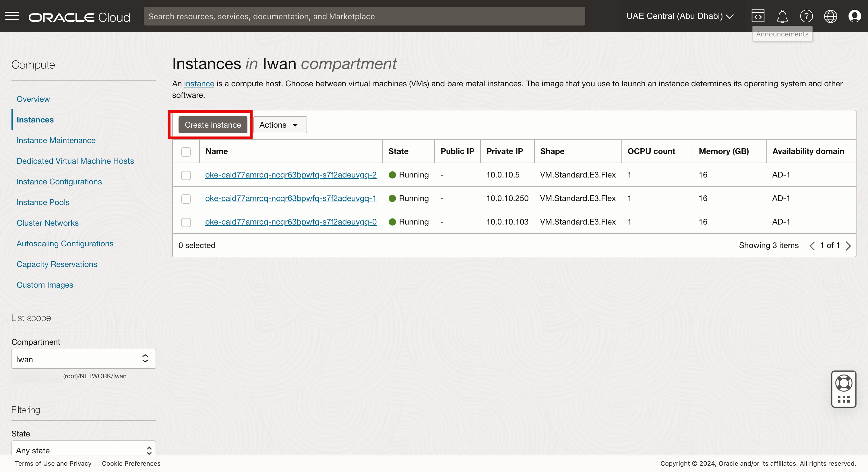Open Cloud Shell developer tools icon

pyautogui.click(x=758, y=16)
